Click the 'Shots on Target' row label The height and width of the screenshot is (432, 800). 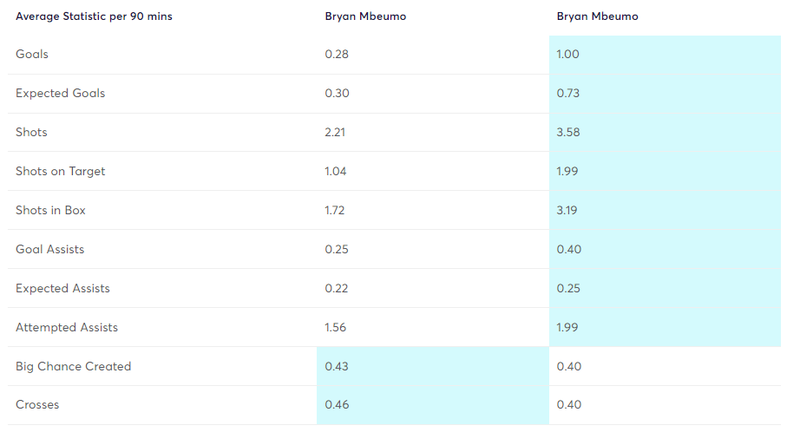tap(60, 171)
